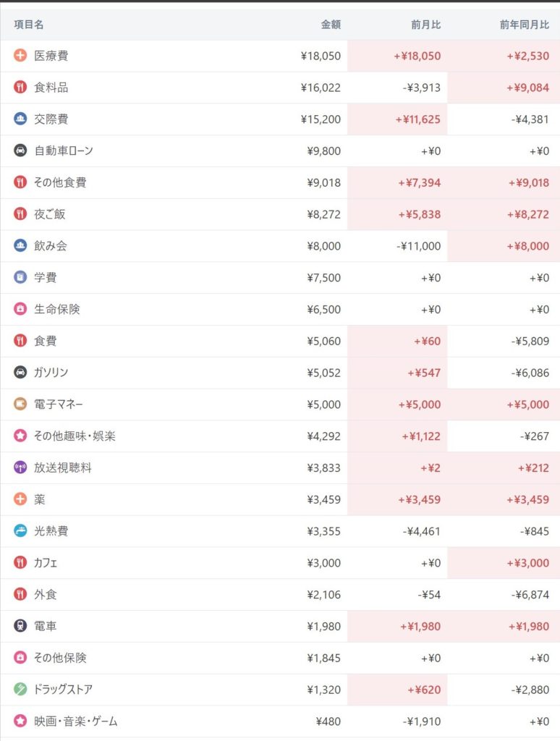Click the people icon beside 交際費

[x=20, y=119]
